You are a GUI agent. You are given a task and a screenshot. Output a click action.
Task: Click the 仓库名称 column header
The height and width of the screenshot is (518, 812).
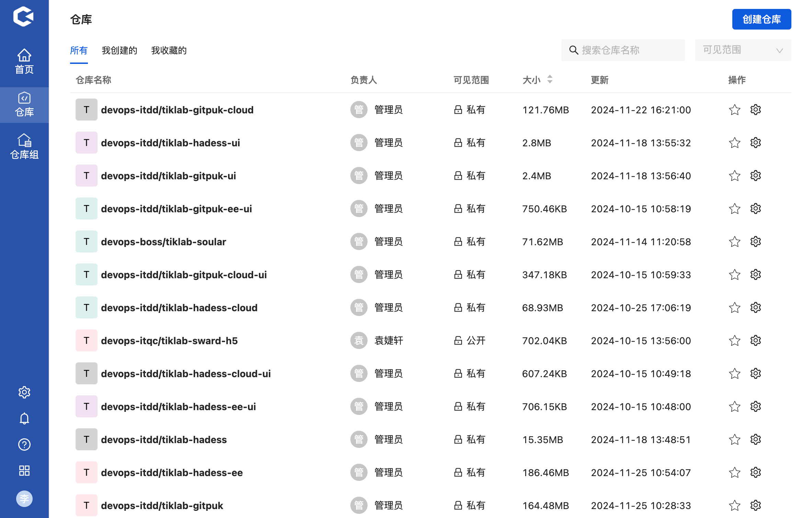[x=93, y=80]
